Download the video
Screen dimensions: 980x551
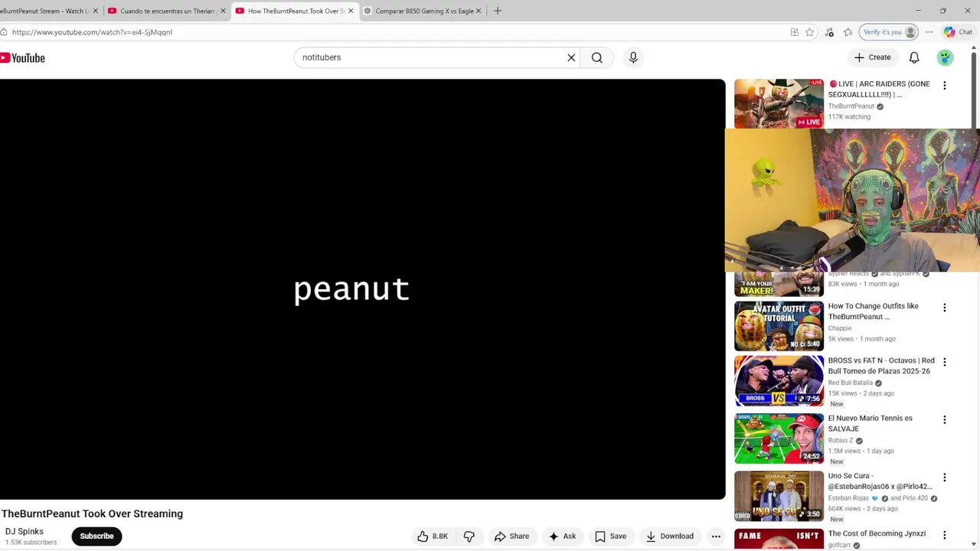[x=669, y=536]
